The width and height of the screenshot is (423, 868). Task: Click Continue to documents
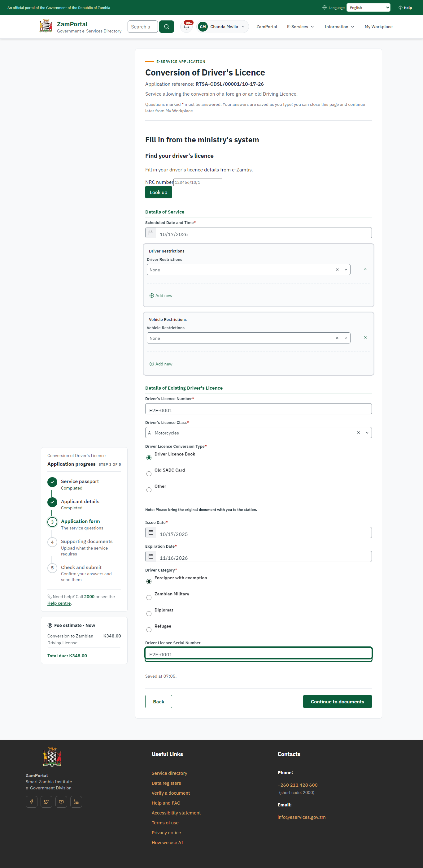337,702
